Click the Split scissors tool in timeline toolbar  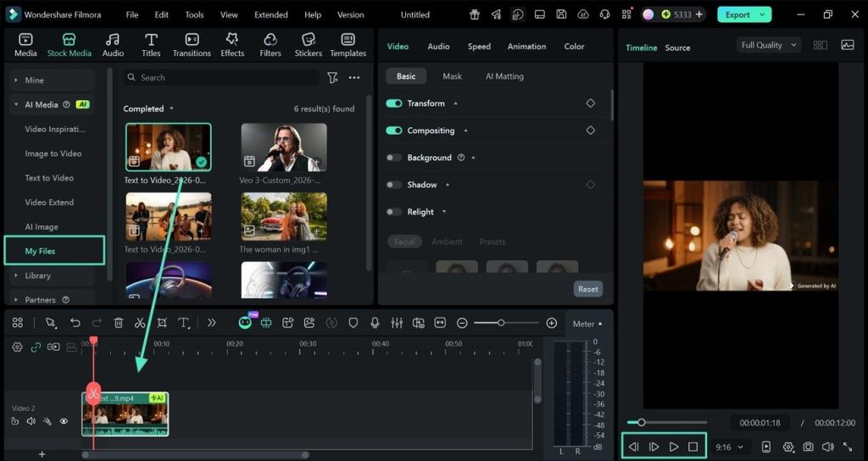click(140, 323)
